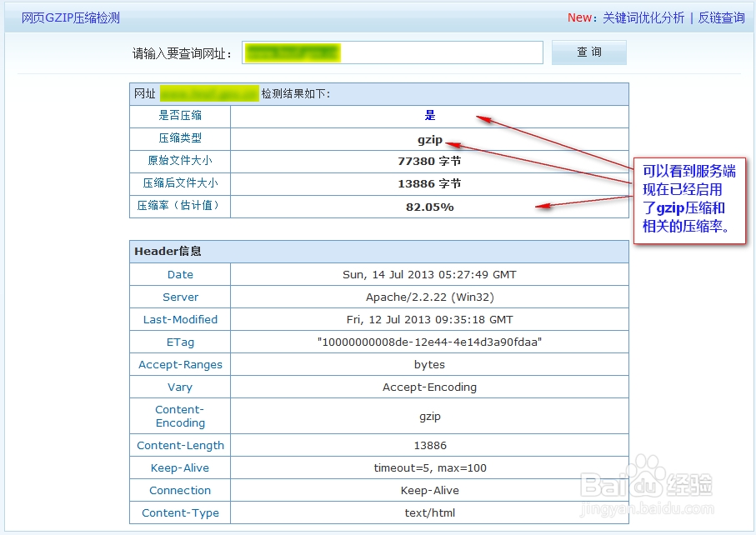This screenshot has height=535, width=756.
Task: Click the Last-Modified label
Action: tap(180, 319)
